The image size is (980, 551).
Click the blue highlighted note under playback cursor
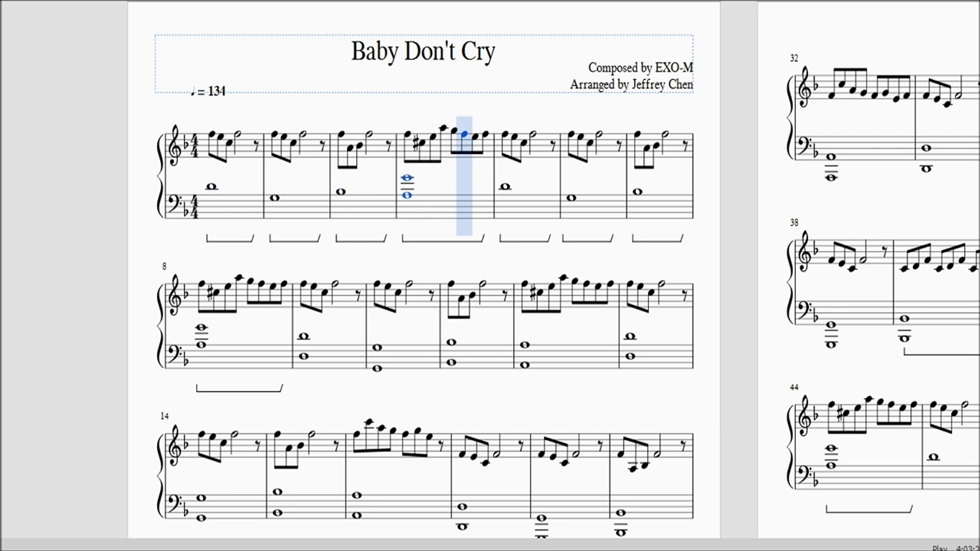(x=464, y=134)
